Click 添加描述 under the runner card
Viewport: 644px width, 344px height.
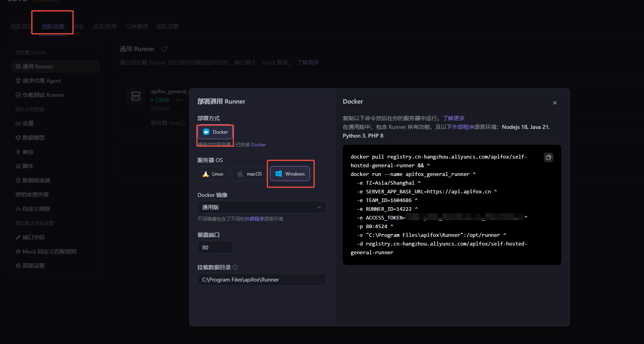[160, 108]
